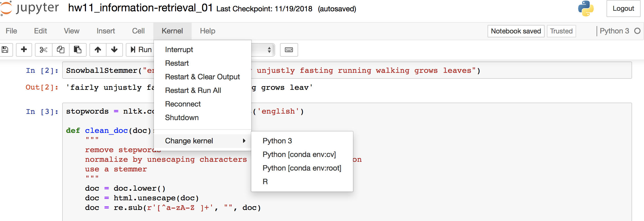Cut selected cells with scissors icon

[x=43, y=50]
